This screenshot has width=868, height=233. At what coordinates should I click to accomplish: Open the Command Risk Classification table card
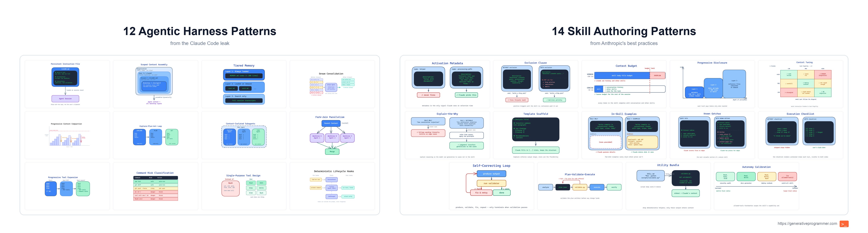click(x=155, y=186)
